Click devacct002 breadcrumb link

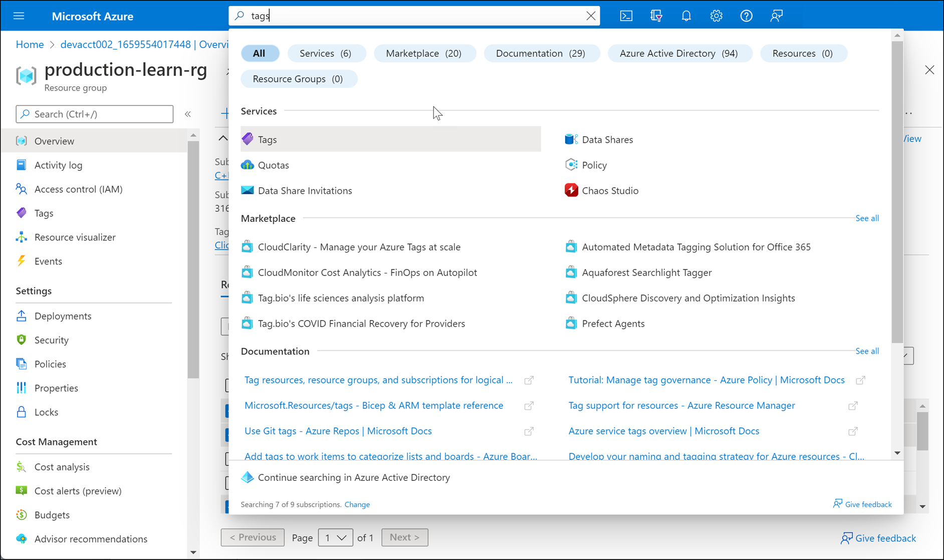[x=144, y=45]
